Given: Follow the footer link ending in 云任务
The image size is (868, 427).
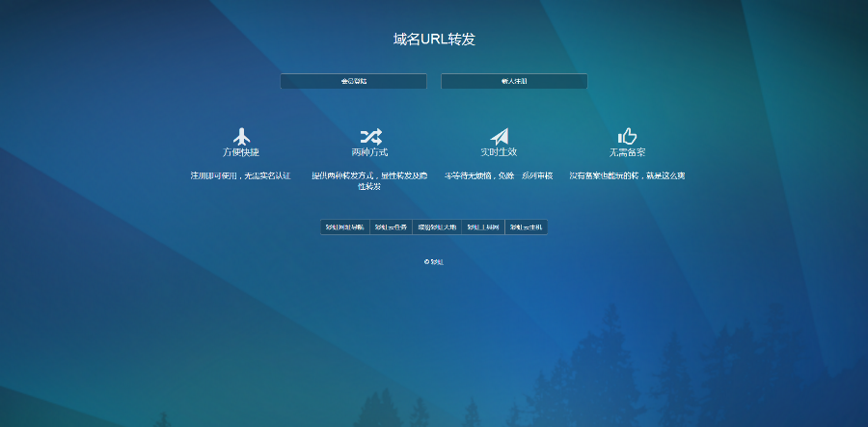Looking at the screenshot, I should tap(391, 227).
